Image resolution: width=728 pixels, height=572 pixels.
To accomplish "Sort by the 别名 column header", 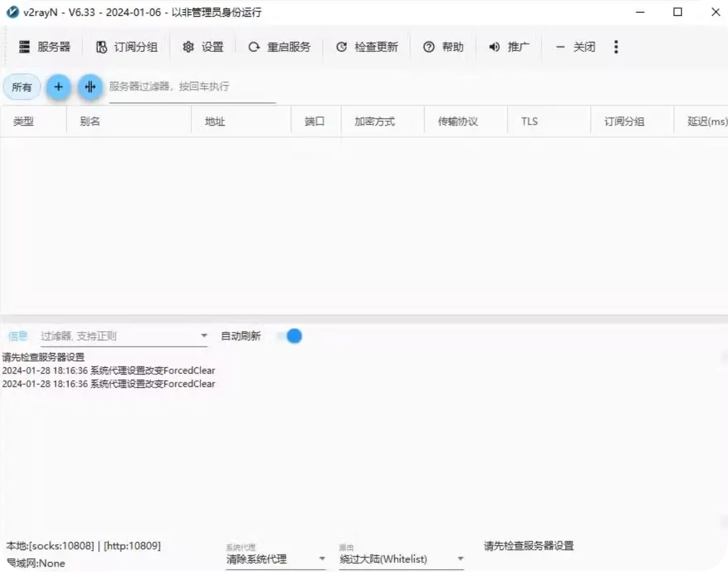I will (x=90, y=122).
